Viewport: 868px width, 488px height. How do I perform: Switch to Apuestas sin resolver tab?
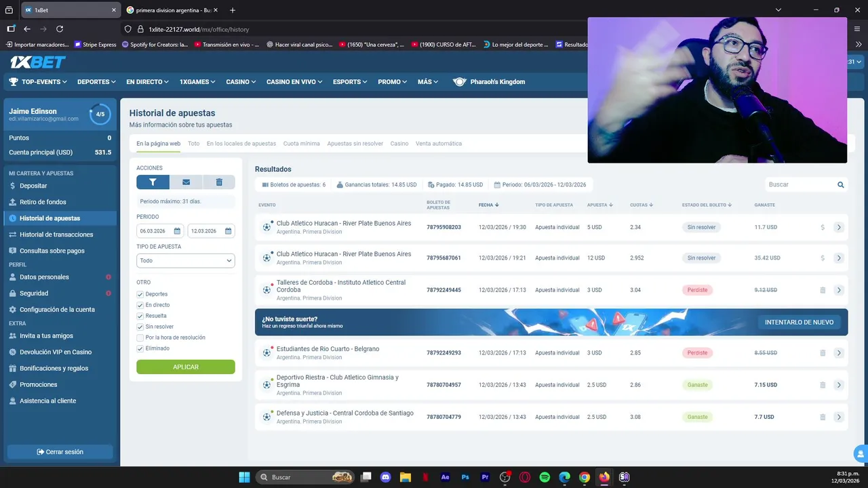[355, 144]
